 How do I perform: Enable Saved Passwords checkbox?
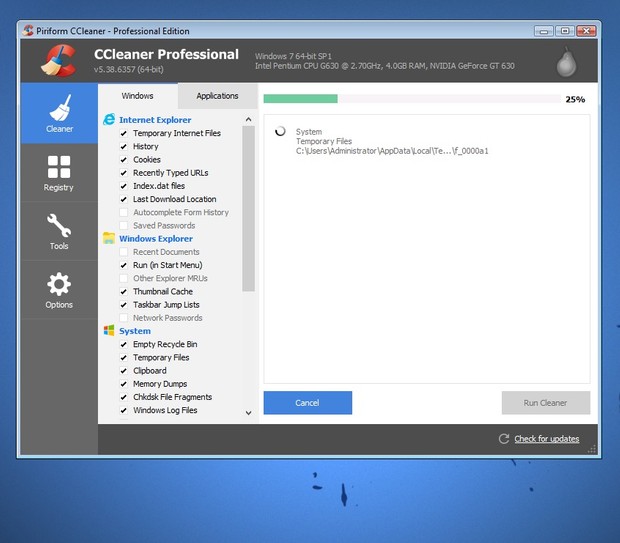click(124, 225)
